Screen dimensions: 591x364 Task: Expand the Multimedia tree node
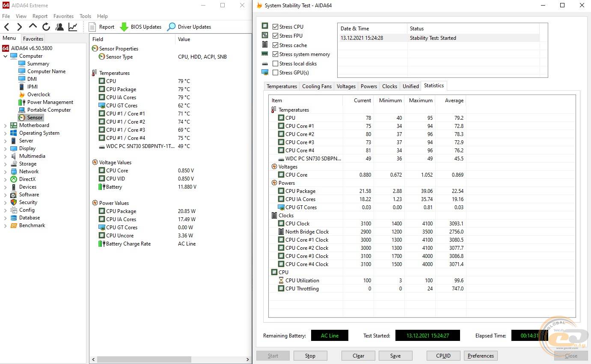5,156
